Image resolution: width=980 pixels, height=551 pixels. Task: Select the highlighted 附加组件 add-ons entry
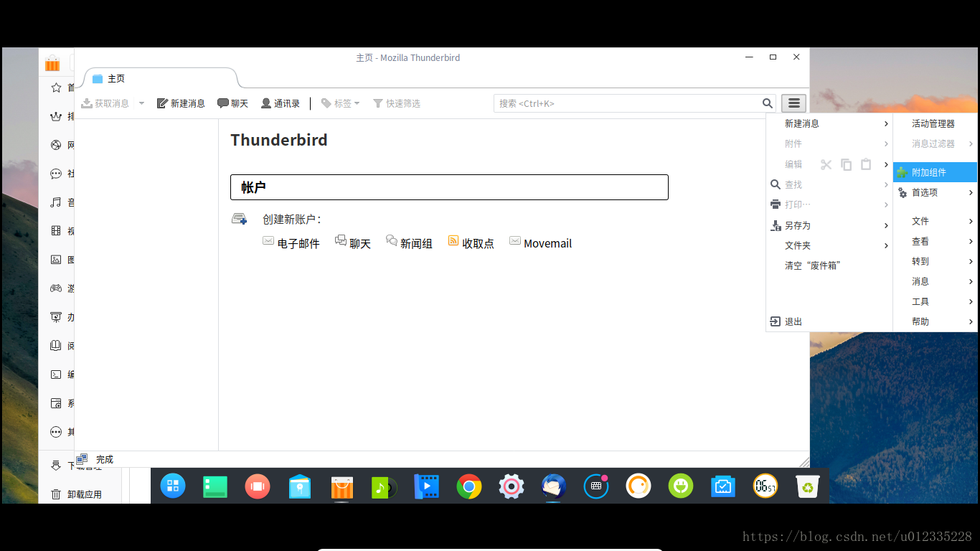936,172
